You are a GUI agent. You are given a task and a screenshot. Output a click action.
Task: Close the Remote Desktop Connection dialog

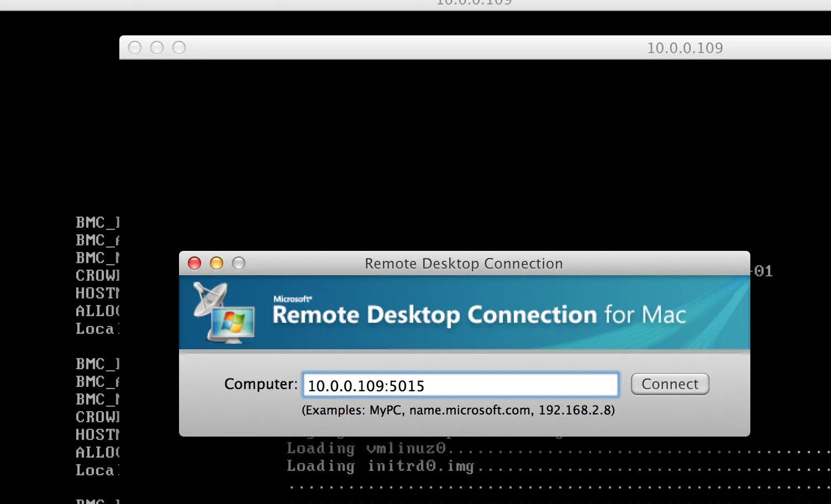click(x=194, y=263)
